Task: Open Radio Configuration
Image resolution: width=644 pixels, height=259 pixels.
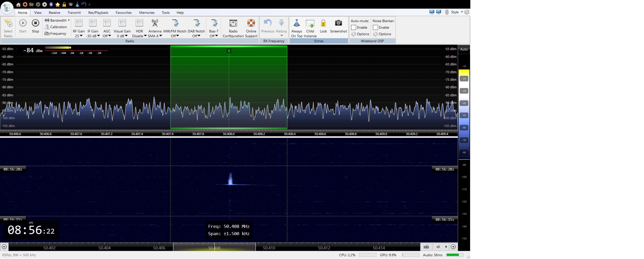Action: (x=233, y=23)
